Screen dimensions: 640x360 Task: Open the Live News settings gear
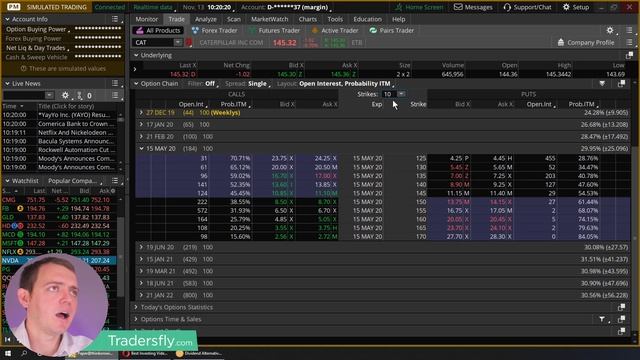65,96
